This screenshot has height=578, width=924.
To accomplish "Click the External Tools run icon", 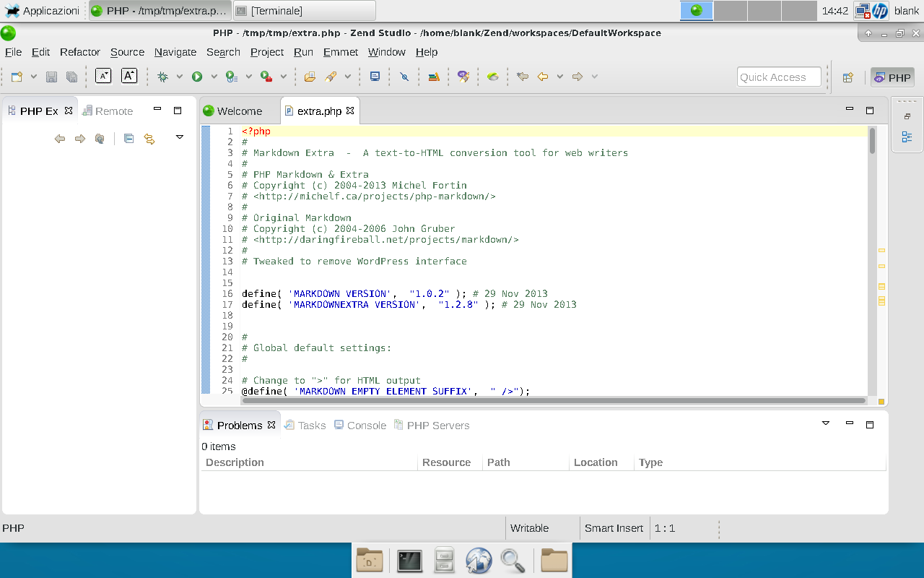I will (x=266, y=77).
